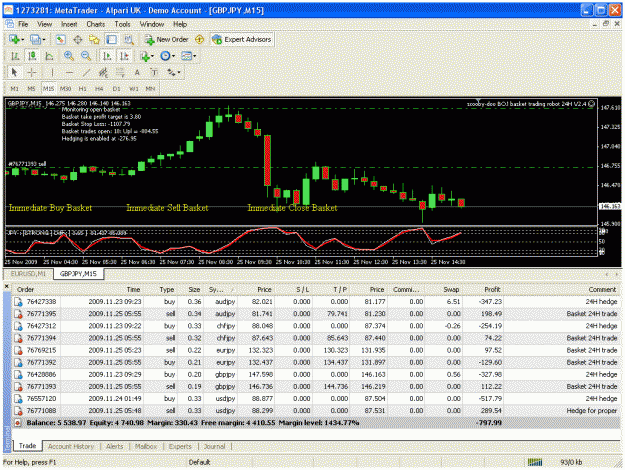625x470 pixels.
Task: Switch timeframe to W1
Action: (x=134, y=88)
